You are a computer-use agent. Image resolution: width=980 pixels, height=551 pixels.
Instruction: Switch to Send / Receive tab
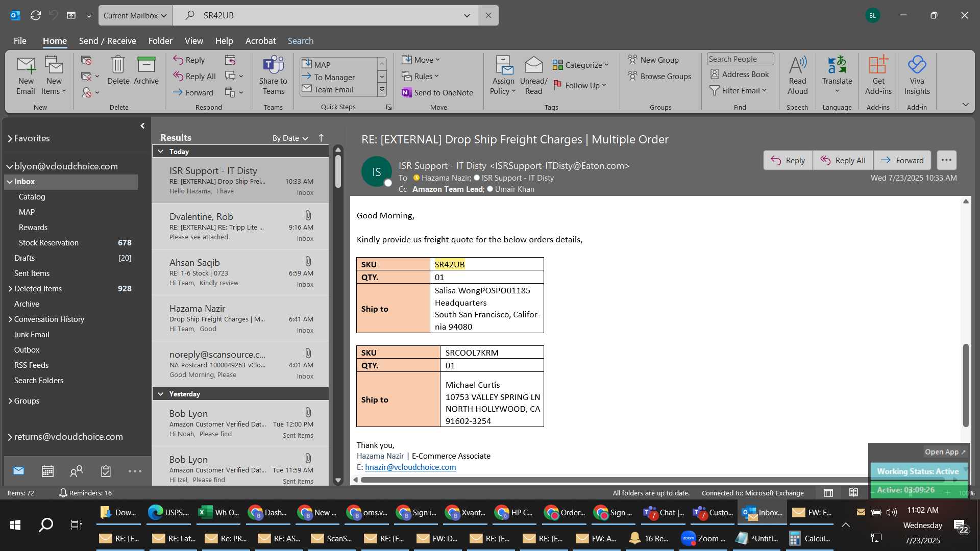coord(107,41)
